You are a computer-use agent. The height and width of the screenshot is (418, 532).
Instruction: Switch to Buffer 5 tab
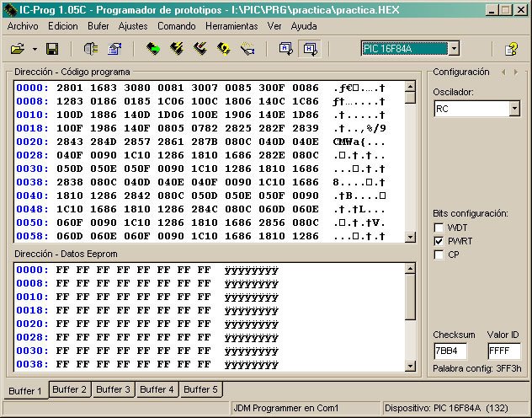(200, 389)
